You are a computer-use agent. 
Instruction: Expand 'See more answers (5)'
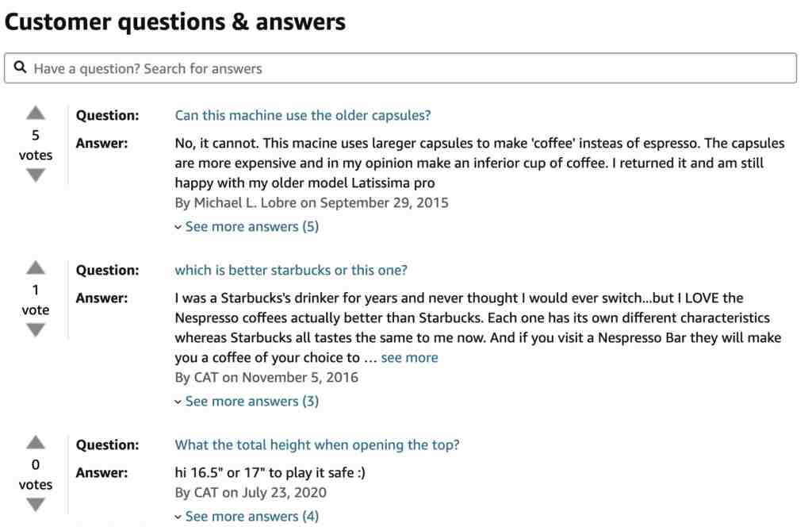tap(247, 226)
